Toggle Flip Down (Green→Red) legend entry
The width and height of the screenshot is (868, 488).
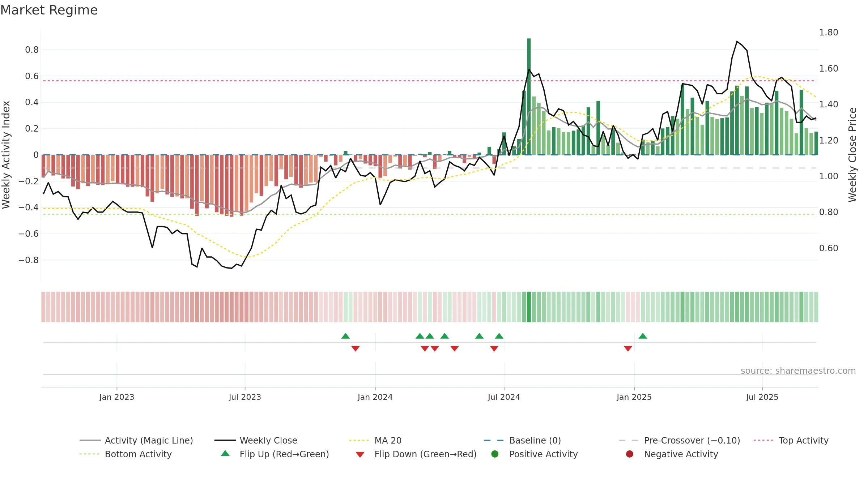416,454
